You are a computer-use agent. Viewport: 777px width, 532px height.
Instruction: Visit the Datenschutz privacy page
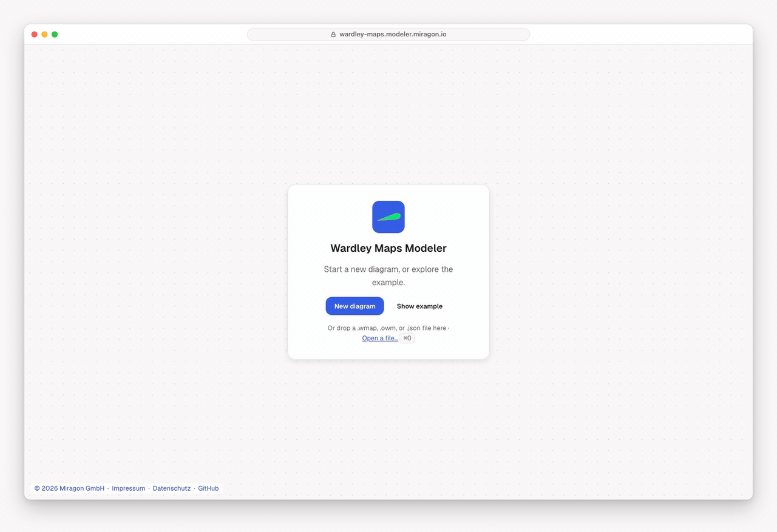172,488
